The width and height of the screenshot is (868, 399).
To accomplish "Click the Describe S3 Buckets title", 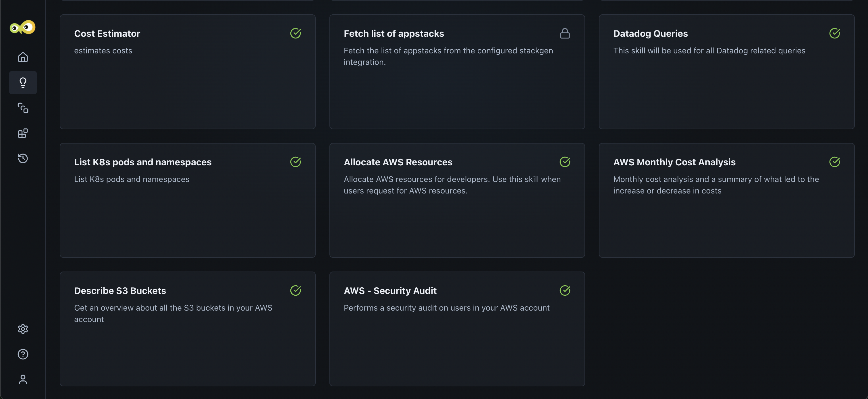I will click(120, 291).
